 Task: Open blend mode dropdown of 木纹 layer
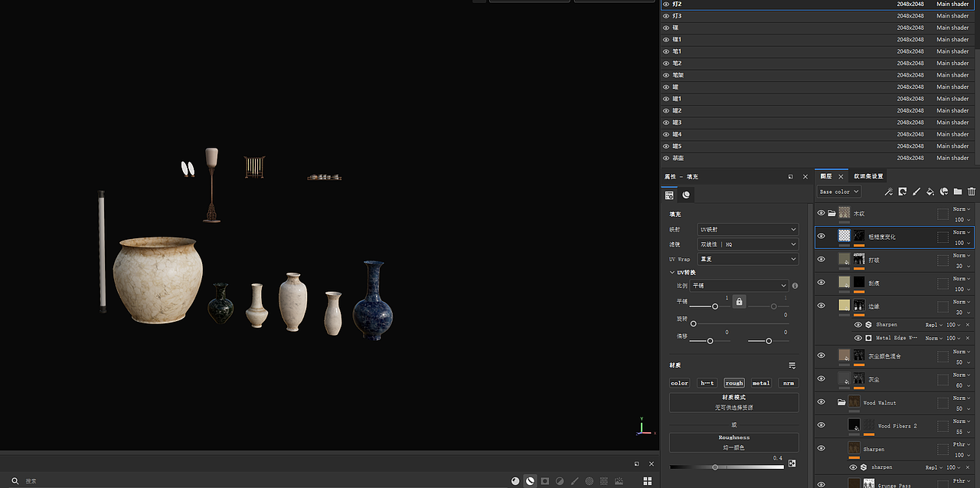tap(962, 209)
